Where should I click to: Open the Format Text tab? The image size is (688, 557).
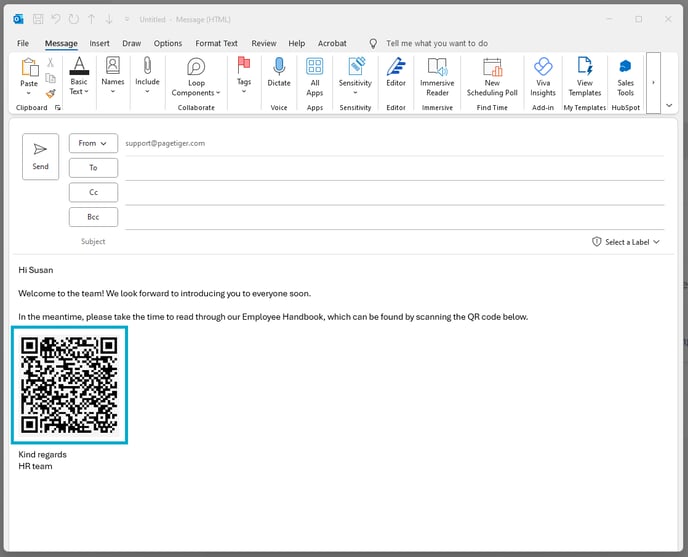click(216, 43)
